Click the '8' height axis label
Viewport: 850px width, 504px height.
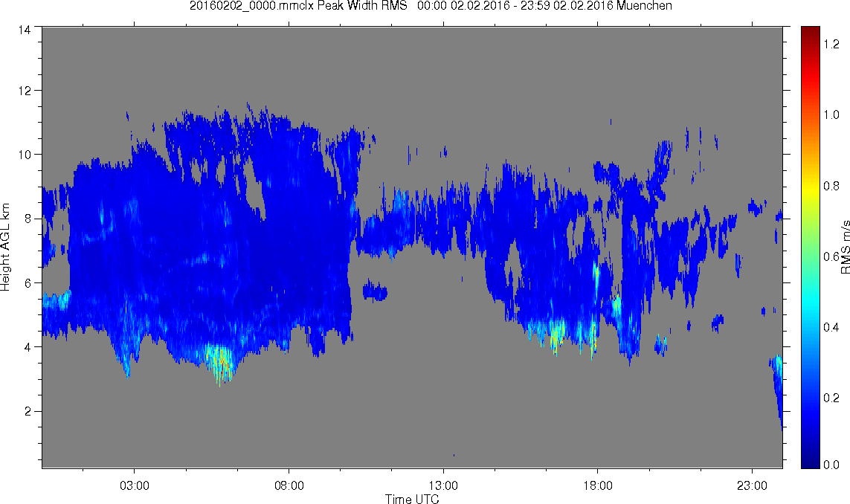pos(27,219)
